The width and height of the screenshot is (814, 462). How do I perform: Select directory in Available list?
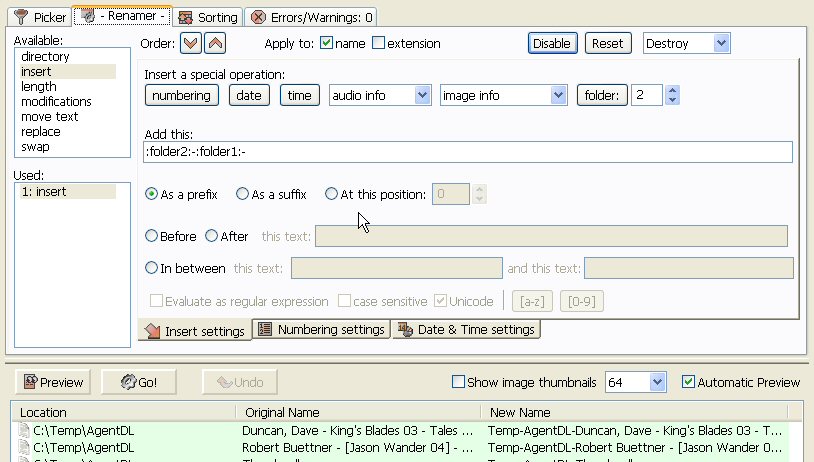pos(67,56)
